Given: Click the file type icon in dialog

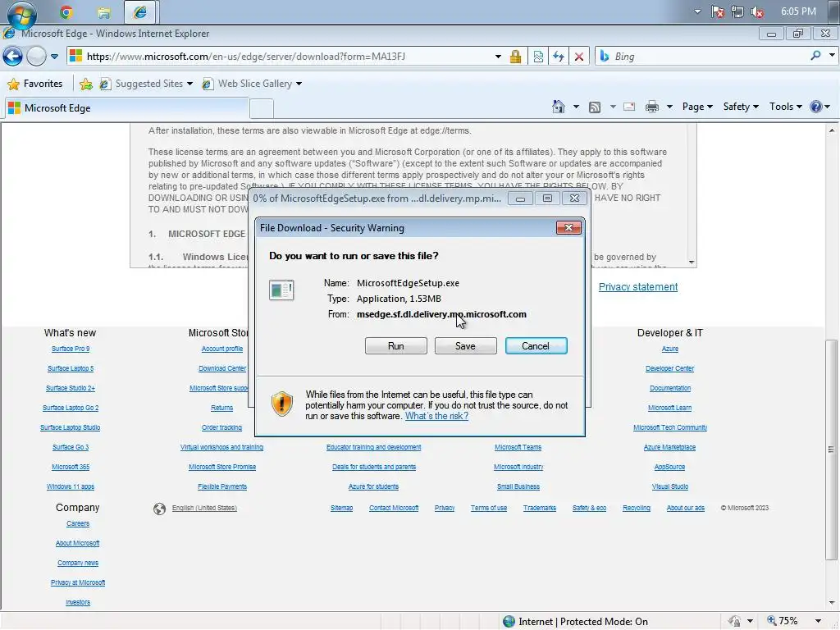Looking at the screenshot, I should pos(281,290).
